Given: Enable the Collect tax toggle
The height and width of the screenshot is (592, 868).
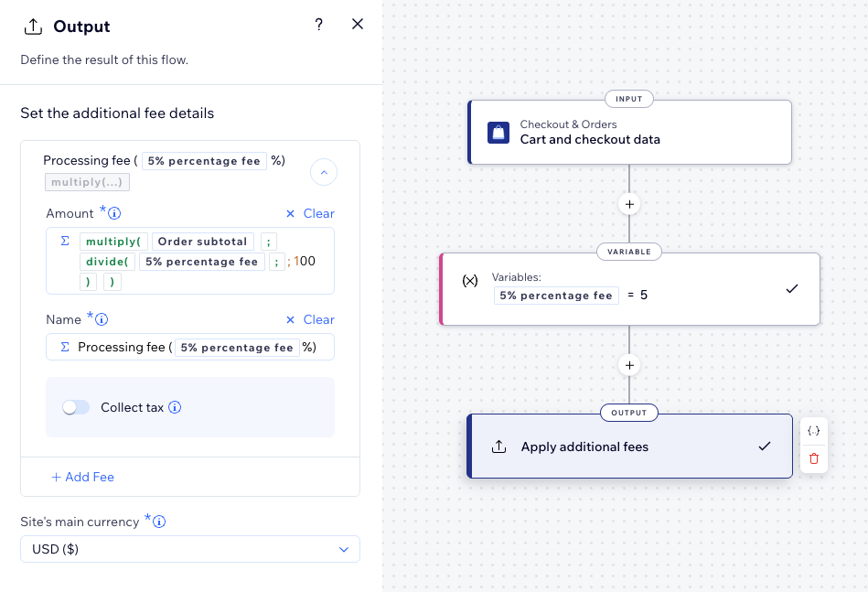Looking at the screenshot, I should (x=76, y=407).
